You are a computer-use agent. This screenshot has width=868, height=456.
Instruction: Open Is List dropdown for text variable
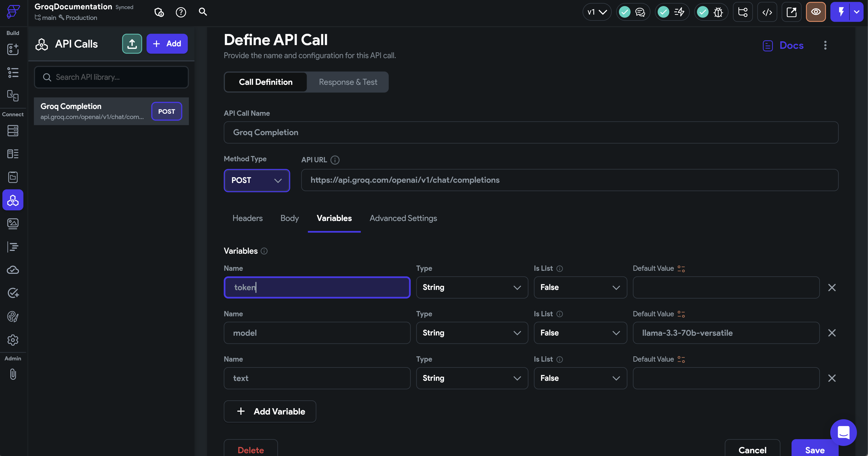click(x=580, y=378)
